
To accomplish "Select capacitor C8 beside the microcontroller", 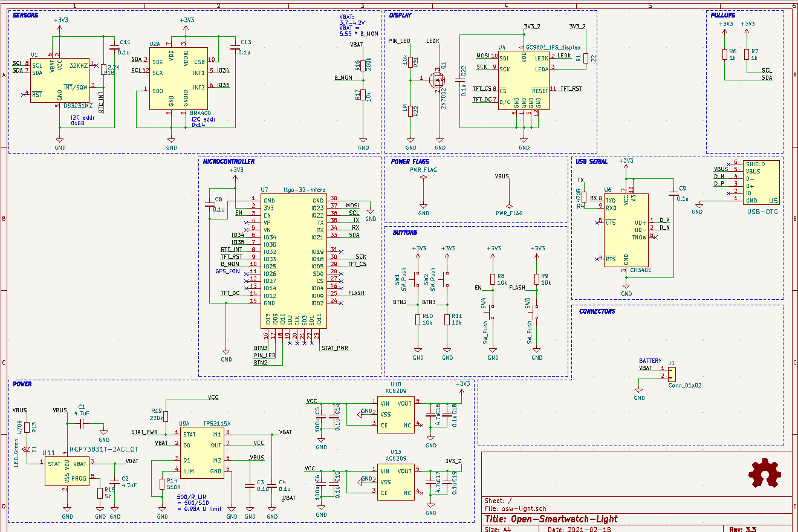I will tap(210, 206).
